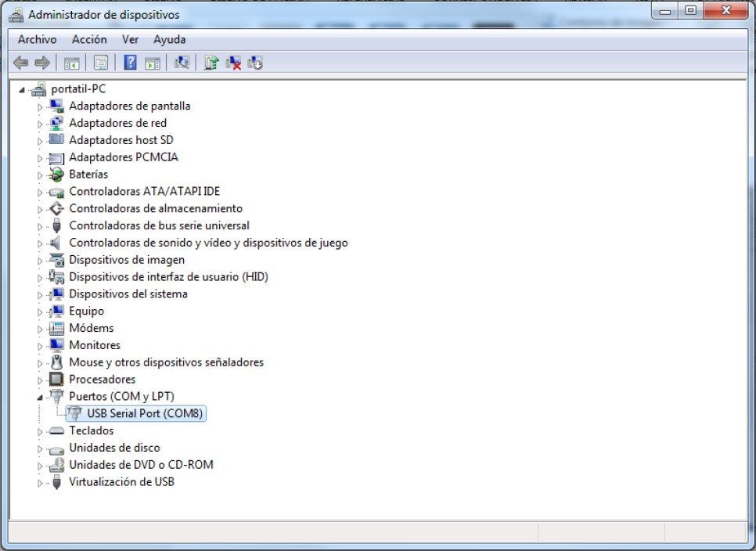This screenshot has height=551, width=756.
Task: Click the Forward arrow toolbar icon
Action: [42, 63]
